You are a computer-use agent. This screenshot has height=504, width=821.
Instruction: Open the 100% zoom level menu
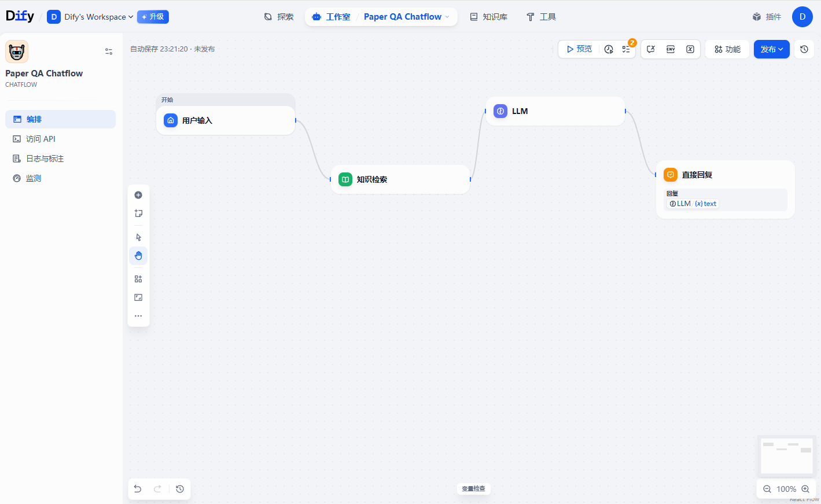click(786, 489)
